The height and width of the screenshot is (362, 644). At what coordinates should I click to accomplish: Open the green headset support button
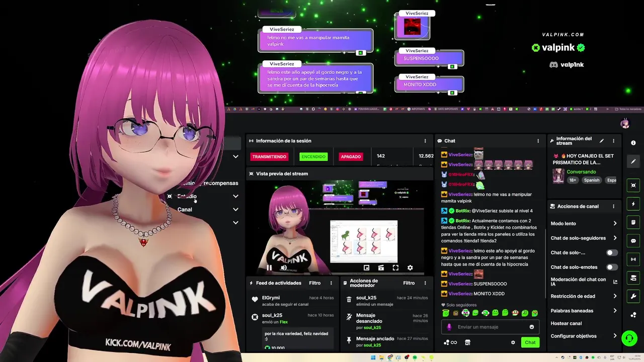click(x=629, y=338)
